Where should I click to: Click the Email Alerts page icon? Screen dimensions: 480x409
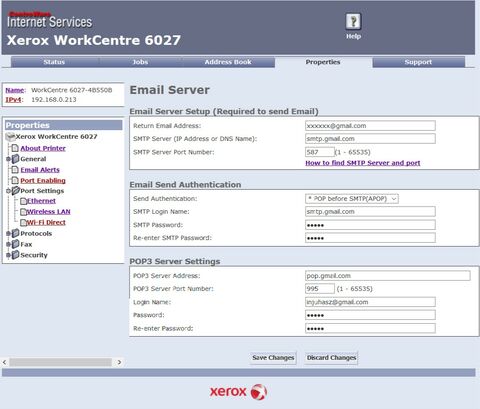coord(15,170)
